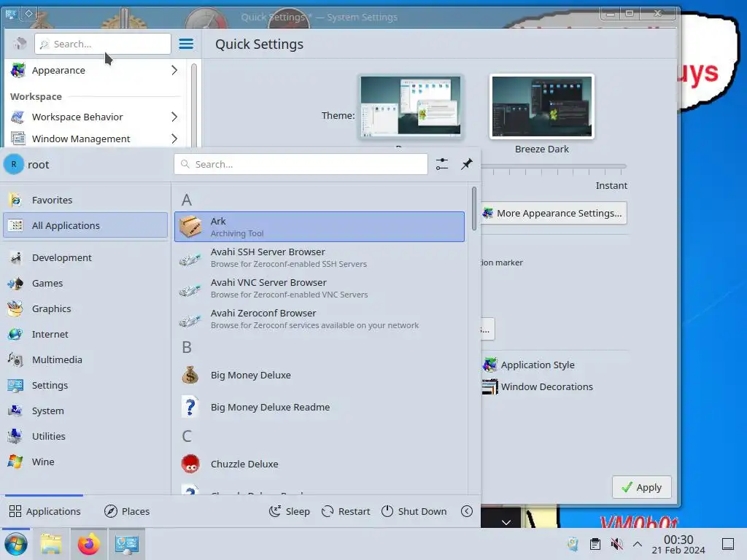
Task: Adjust the animation speed slider
Action: pos(553,167)
